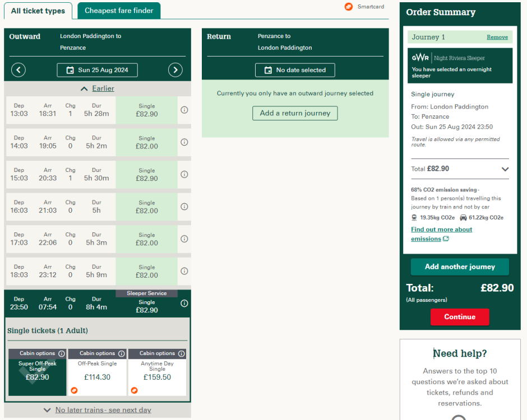Expand the Total £82.90 breakdown chevron
The width and height of the screenshot is (527, 420).
click(505, 169)
